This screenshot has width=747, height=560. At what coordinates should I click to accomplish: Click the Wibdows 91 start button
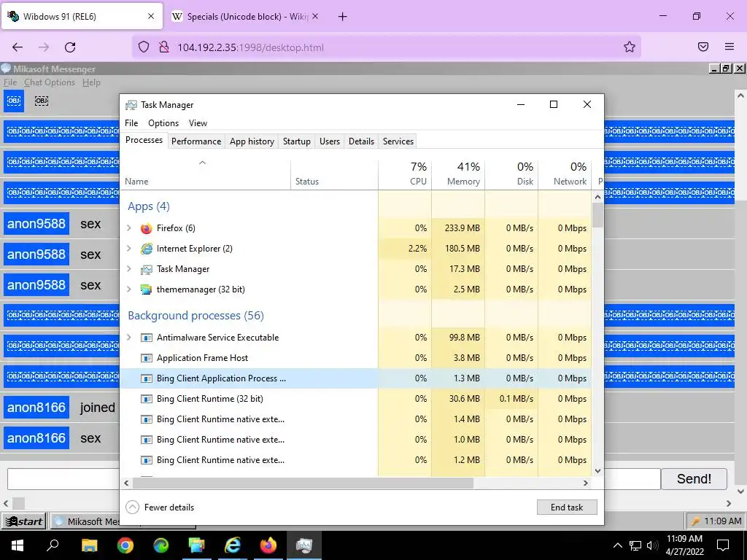click(x=24, y=521)
